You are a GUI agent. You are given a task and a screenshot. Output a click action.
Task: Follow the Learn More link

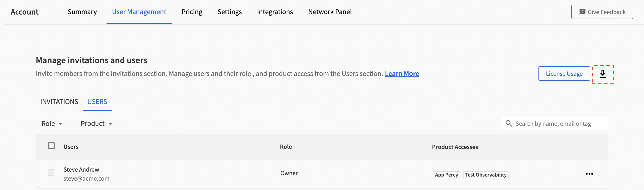(x=402, y=74)
